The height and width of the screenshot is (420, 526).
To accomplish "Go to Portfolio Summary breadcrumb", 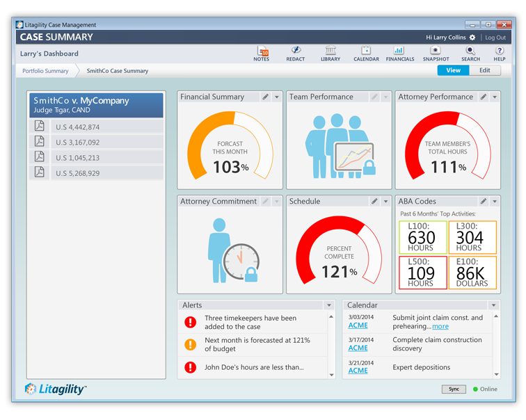I will (x=45, y=71).
